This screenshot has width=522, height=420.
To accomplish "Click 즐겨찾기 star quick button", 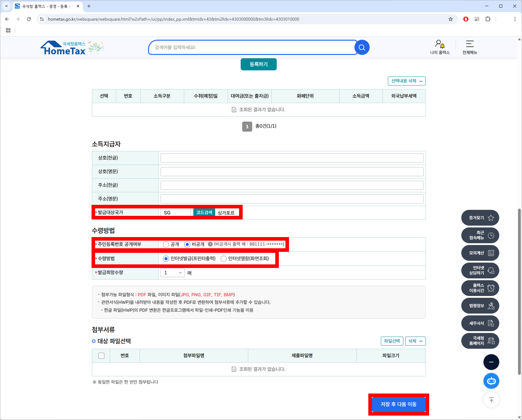I will 480,218.
